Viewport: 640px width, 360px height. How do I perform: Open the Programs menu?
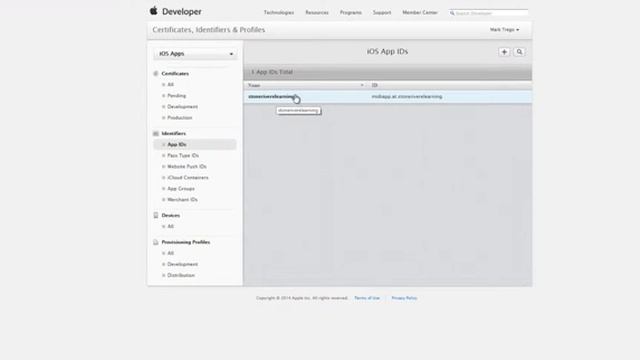point(351,13)
